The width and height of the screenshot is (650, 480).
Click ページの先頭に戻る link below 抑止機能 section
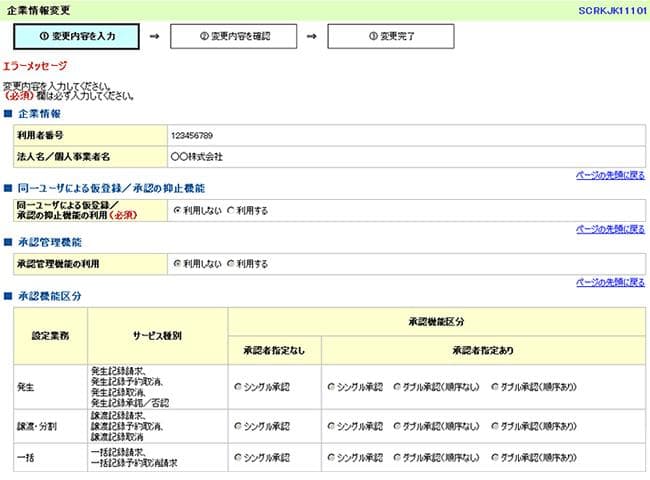(x=610, y=229)
